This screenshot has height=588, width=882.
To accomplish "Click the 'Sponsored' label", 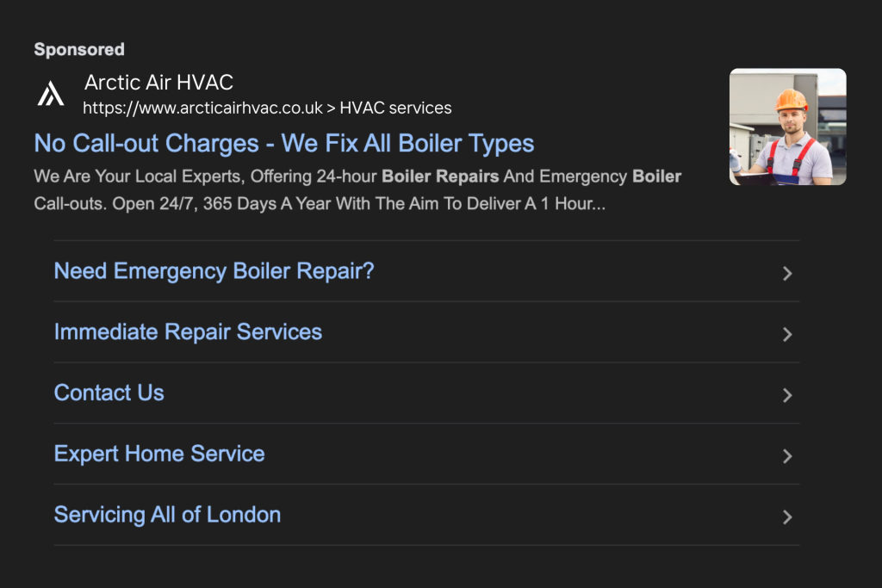I will point(79,50).
